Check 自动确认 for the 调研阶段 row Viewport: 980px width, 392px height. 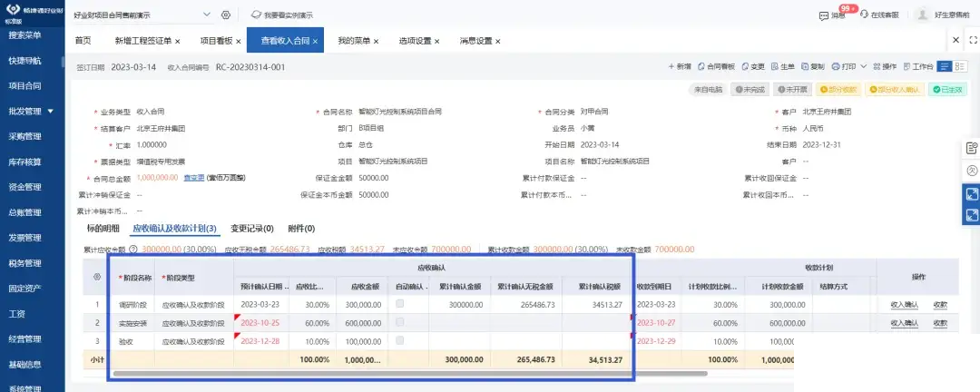399,303
